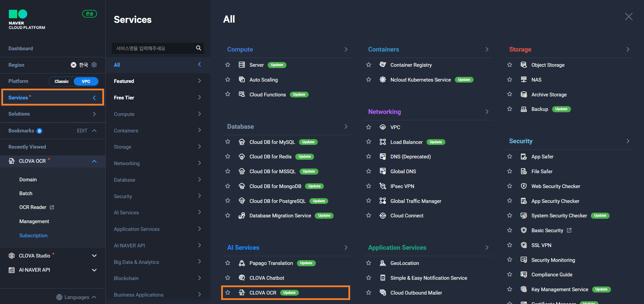Star the CLOVA OCR service

pos(228,293)
